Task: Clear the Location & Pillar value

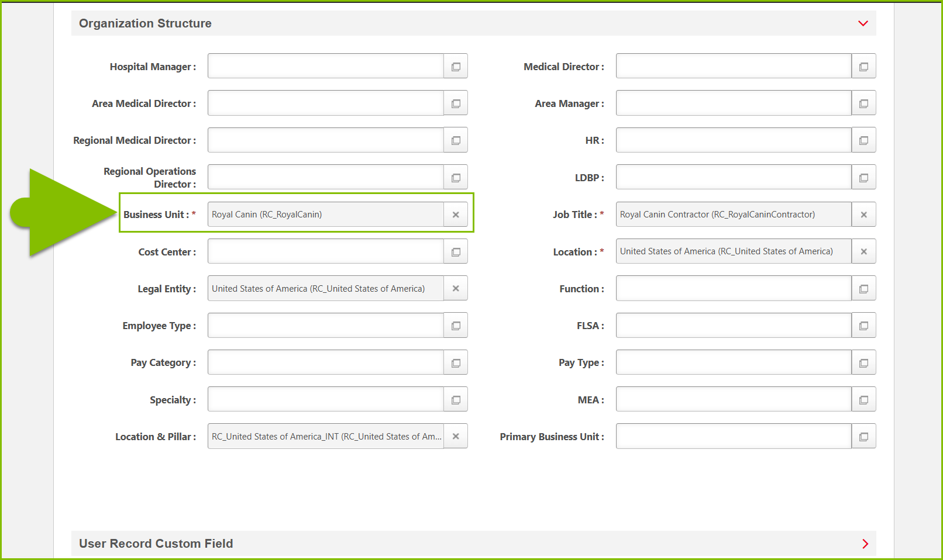Action: (456, 436)
